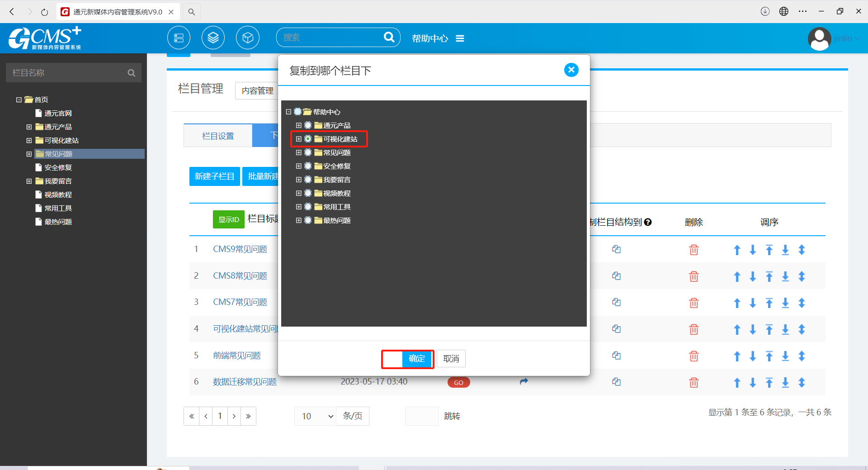Image resolution: width=868 pixels, height=470 pixels.
Task: Click 取消 to cancel the dialog
Action: 451,359
